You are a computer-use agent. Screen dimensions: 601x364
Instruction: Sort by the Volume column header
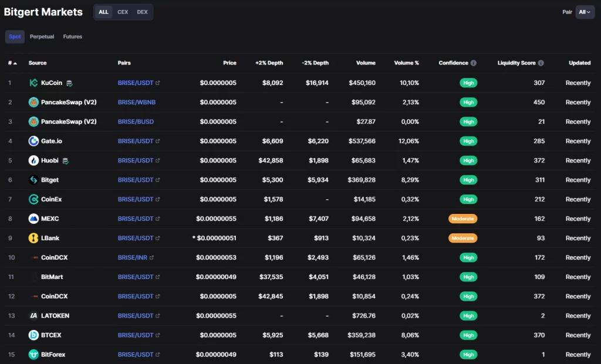point(366,63)
